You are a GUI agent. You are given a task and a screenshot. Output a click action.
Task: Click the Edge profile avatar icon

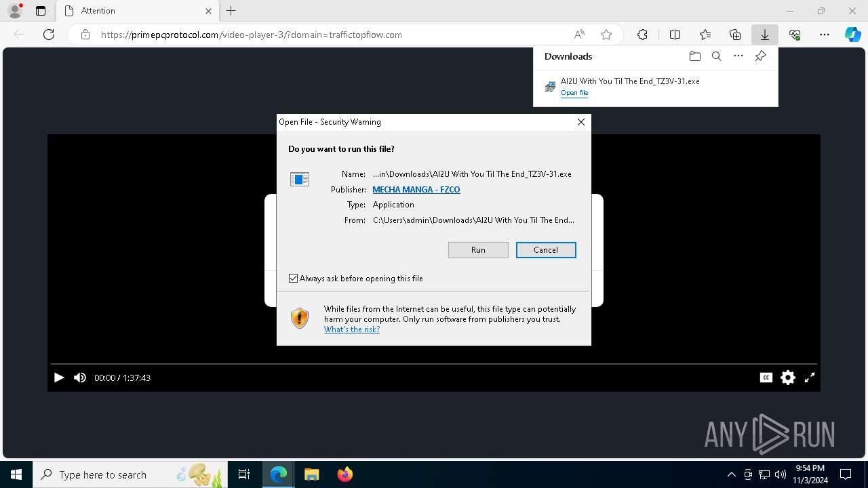15,11
